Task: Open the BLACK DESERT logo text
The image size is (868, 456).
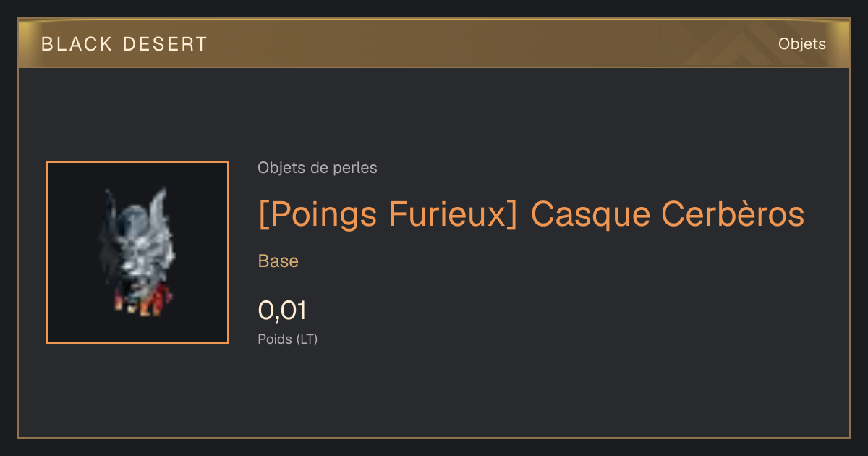Action: pos(124,44)
